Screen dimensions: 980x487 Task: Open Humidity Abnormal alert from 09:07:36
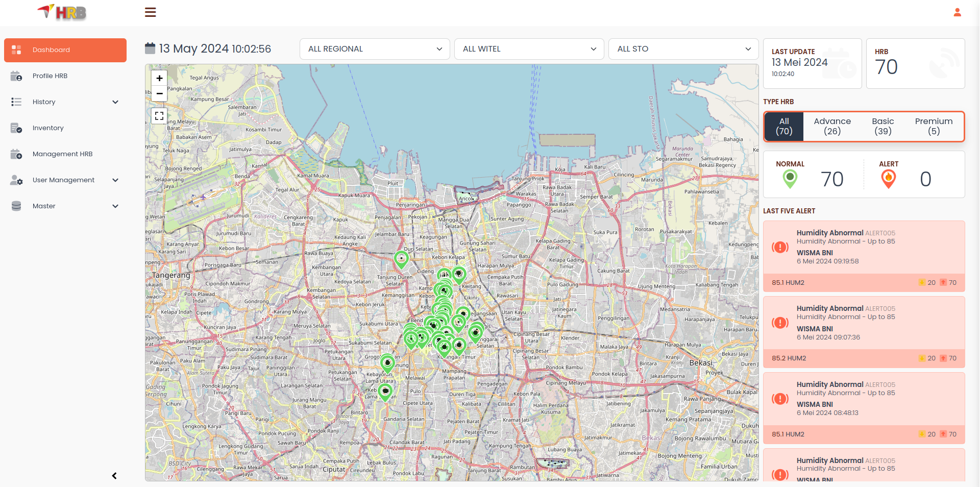864,332
